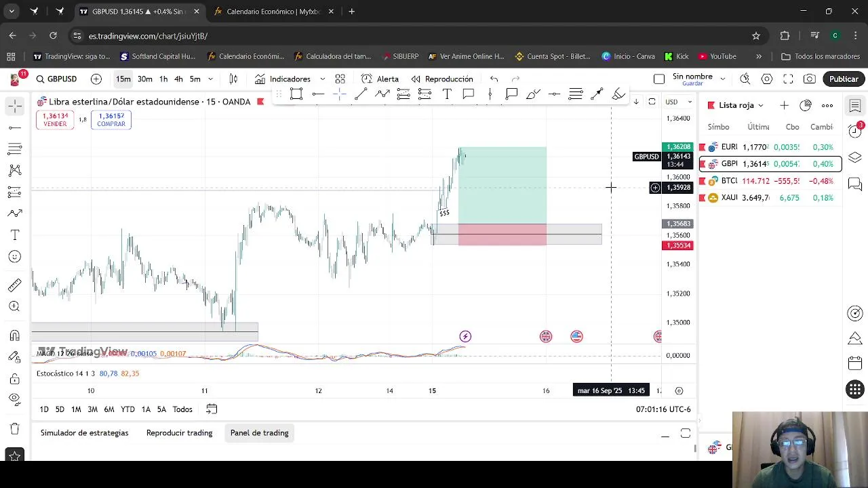
Task: Open the candle chart type selector
Action: click(x=233, y=79)
